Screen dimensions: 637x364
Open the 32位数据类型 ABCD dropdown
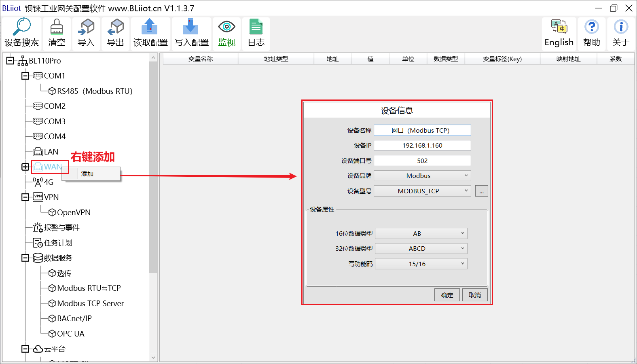click(x=421, y=248)
